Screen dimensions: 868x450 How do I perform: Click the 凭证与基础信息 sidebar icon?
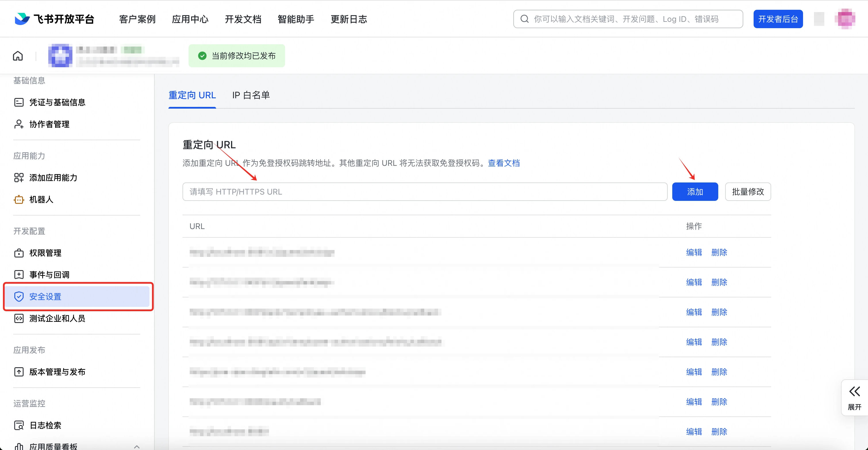pos(19,102)
